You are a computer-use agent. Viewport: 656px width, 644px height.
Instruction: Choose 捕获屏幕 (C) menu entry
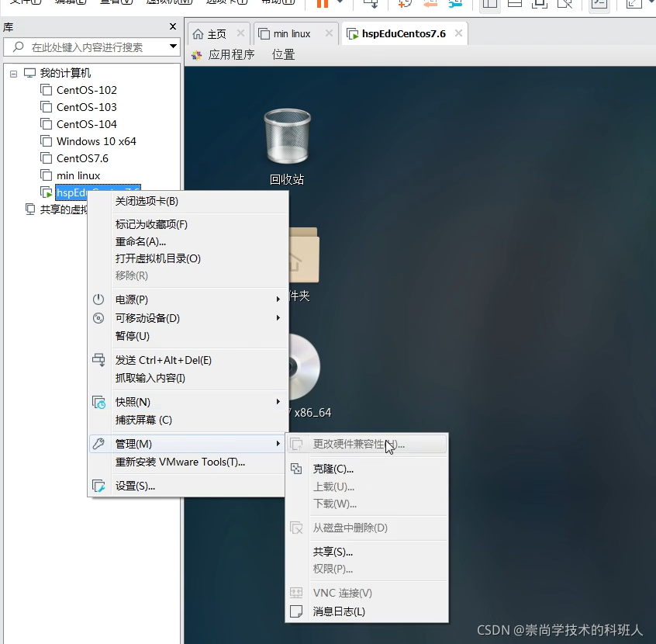143,420
